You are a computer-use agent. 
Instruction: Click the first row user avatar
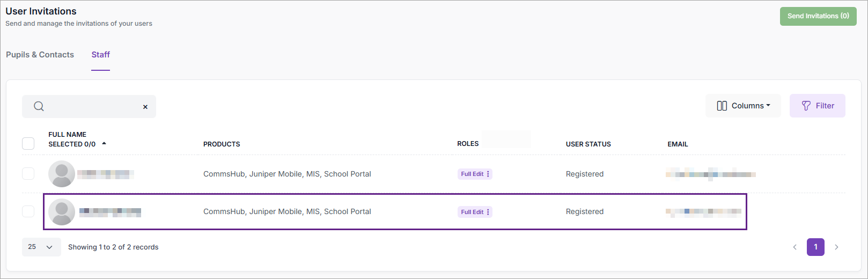[62, 174]
